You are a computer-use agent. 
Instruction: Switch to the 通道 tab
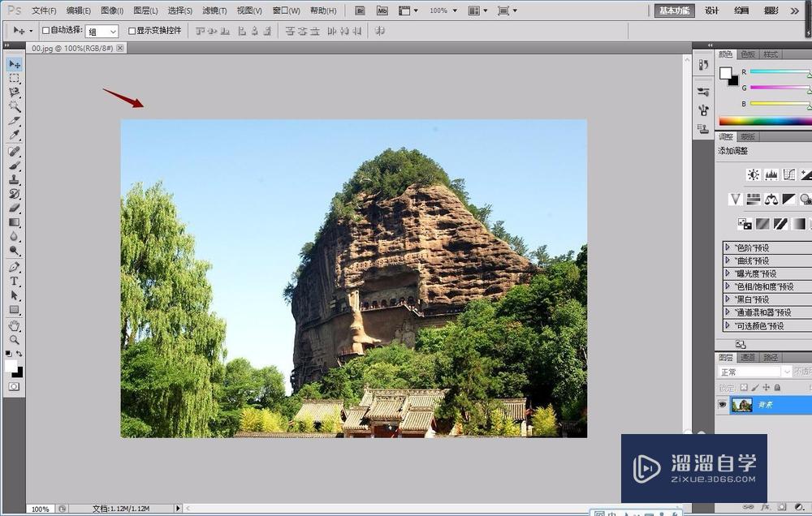point(747,358)
